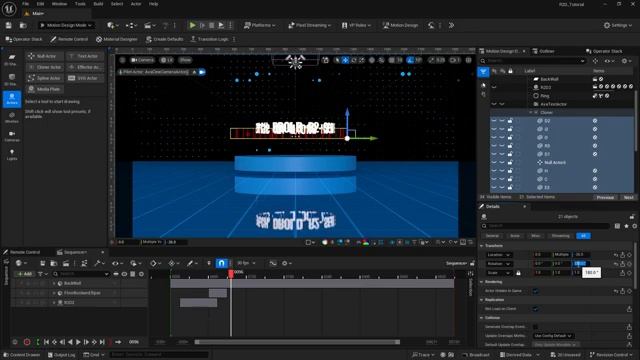Image resolution: width=640 pixels, height=360 pixels.
Task: Click the Camera button in the viewport
Action: click(x=142, y=60)
